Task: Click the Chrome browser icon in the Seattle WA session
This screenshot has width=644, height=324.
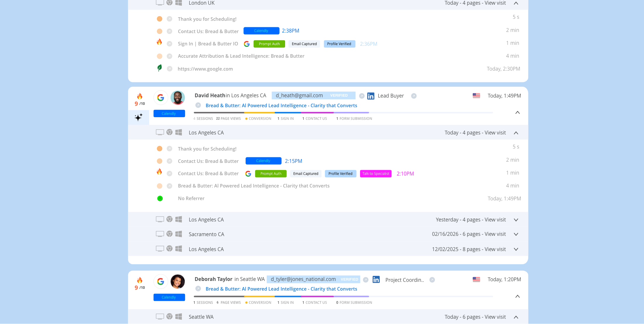Action: click(x=169, y=317)
